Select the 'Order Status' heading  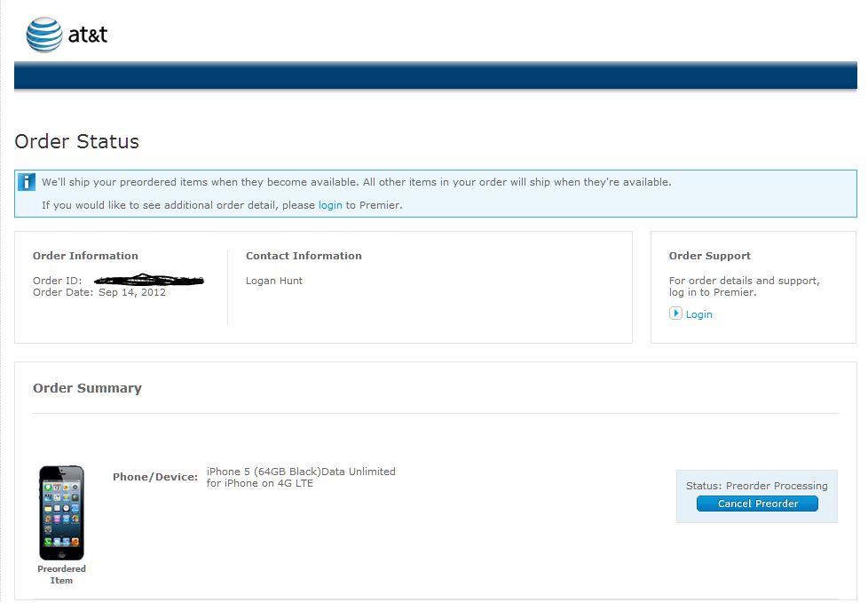click(77, 141)
